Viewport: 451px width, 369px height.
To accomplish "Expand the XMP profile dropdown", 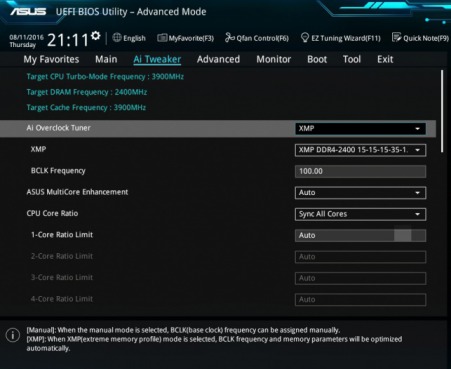I will pyautogui.click(x=360, y=150).
